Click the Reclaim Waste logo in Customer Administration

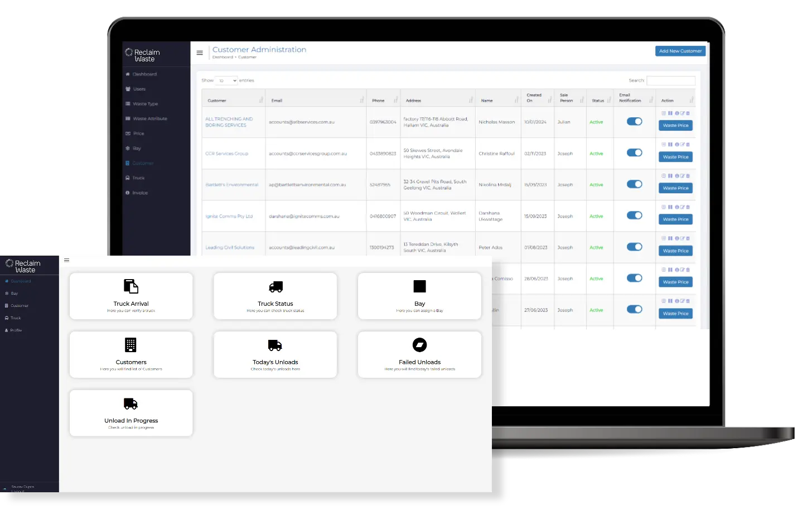point(142,55)
